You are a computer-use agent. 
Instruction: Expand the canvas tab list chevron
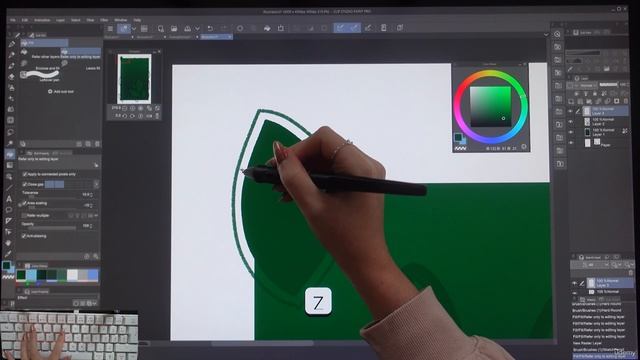tap(546, 35)
